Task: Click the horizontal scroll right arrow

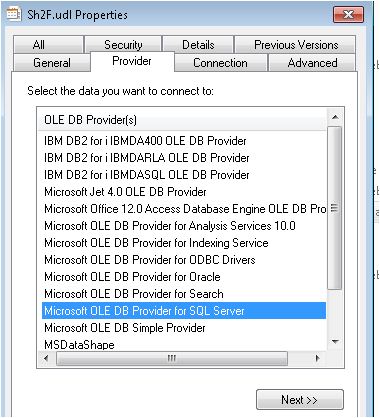Action: [x=317, y=359]
